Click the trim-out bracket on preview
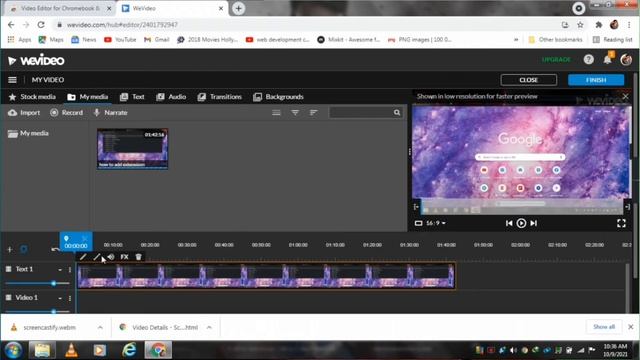 [x=628, y=207]
